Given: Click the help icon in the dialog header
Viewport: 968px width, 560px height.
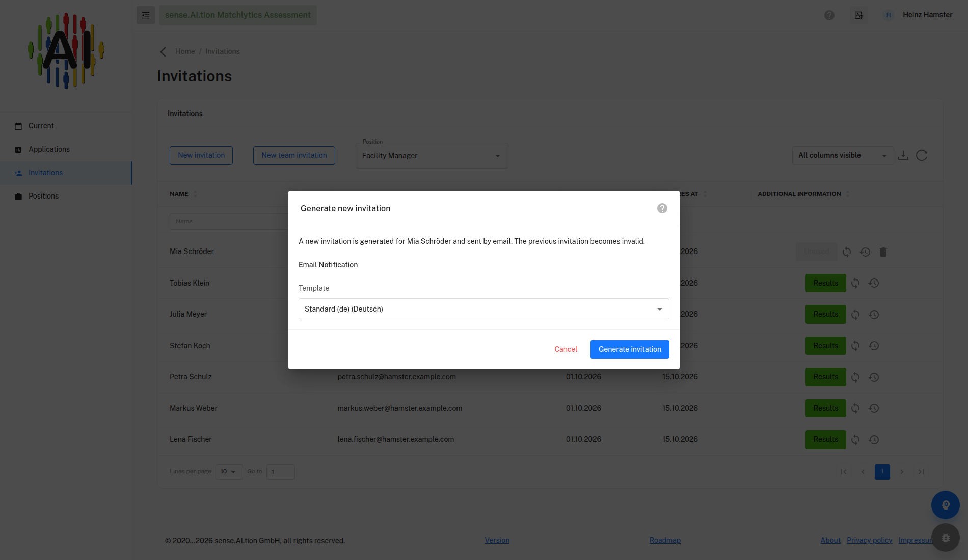Looking at the screenshot, I should point(662,208).
